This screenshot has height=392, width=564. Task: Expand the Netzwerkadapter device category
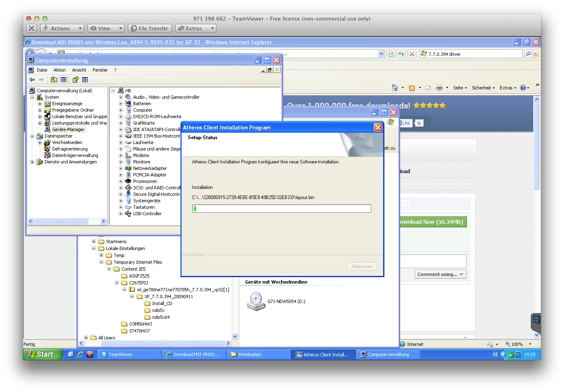[121, 168]
